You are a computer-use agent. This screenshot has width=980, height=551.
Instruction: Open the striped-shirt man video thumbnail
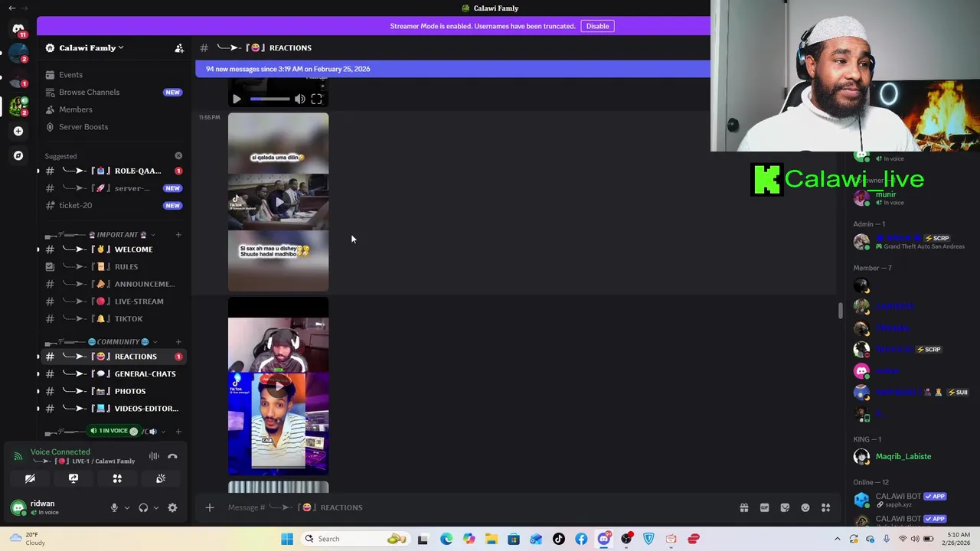point(278,386)
